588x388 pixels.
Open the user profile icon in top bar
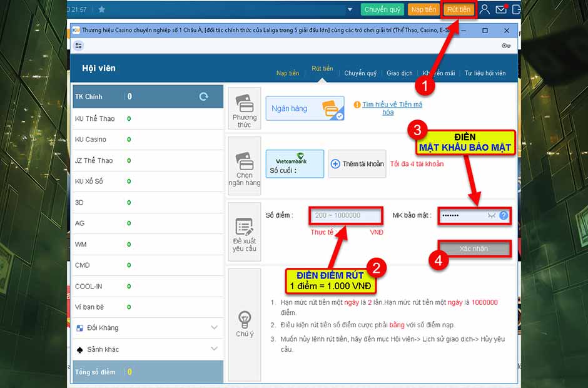pos(485,9)
